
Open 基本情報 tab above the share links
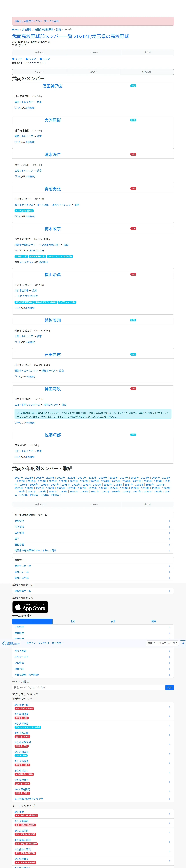[x=40, y=53]
